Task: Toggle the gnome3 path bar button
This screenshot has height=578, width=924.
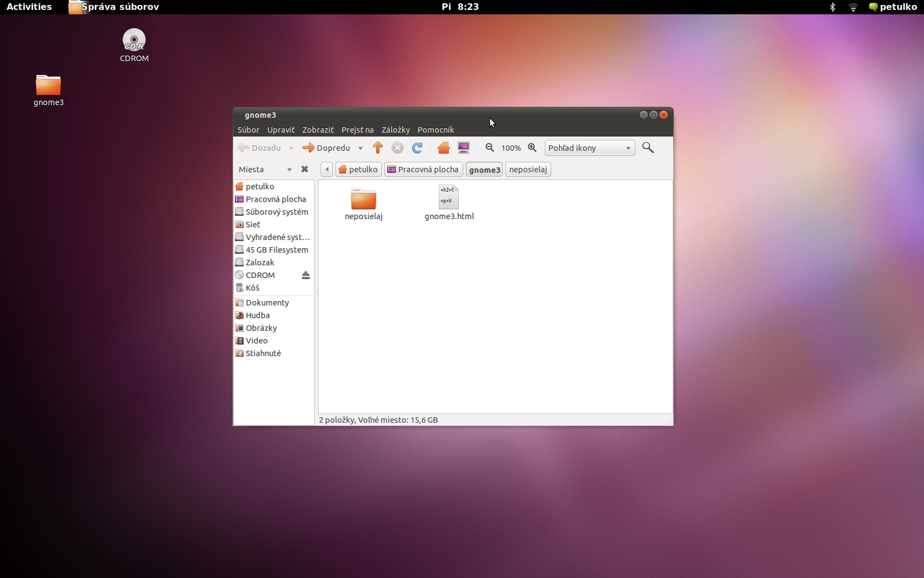Action: [x=484, y=170]
